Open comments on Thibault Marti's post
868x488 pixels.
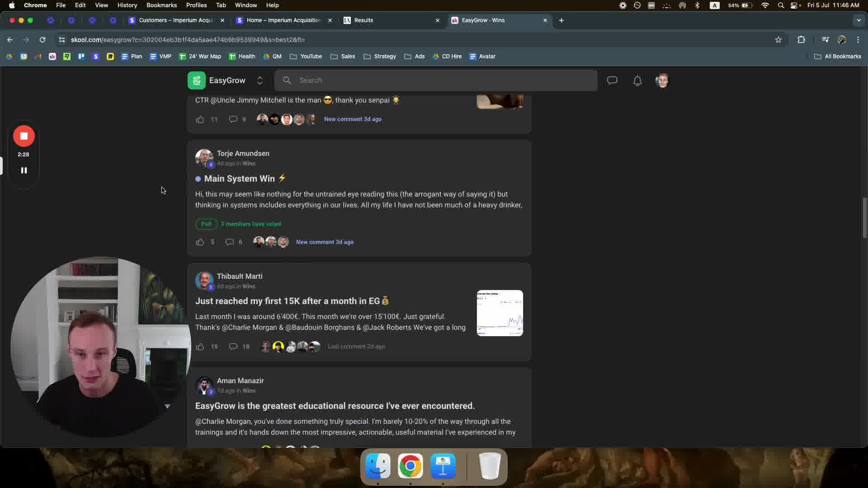(x=233, y=347)
